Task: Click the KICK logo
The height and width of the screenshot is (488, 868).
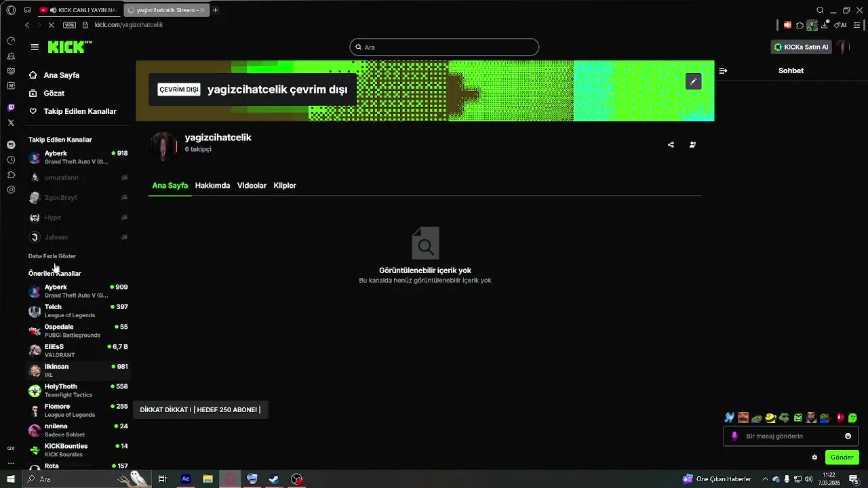Action: coord(70,47)
